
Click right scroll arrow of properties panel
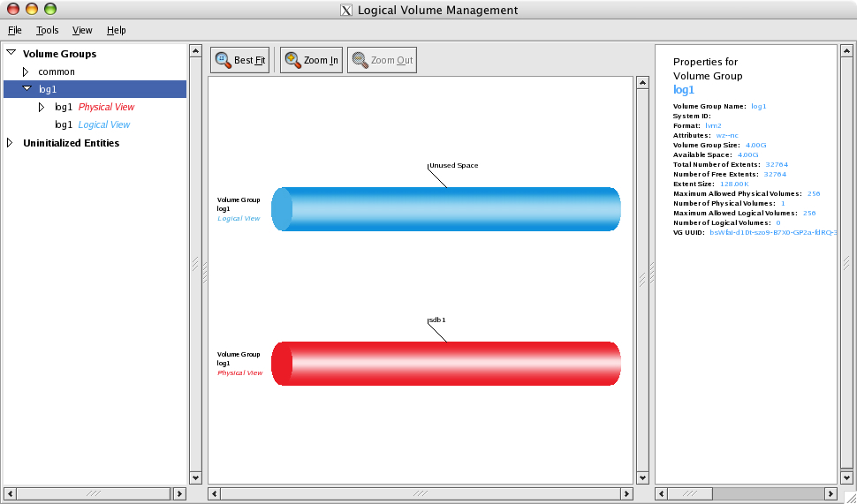pos(830,494)
